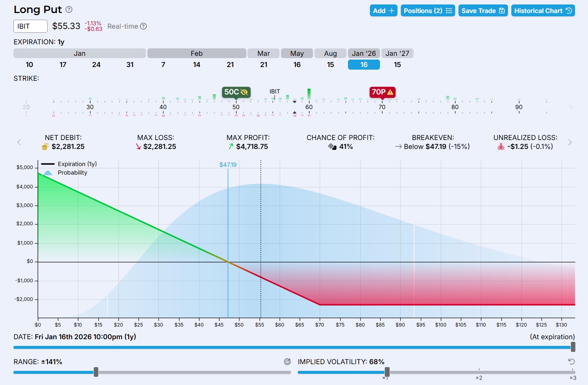The image size is (588, 385).
Task: Click the dice icon under Chance of Profit
Action: [x=332, y=147]
